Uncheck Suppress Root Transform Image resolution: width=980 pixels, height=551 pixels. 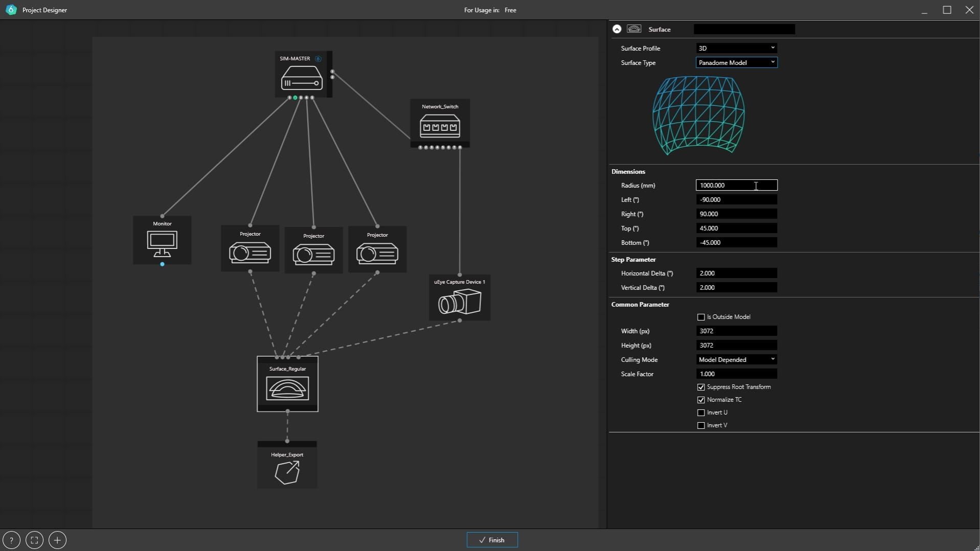[701, 387]
